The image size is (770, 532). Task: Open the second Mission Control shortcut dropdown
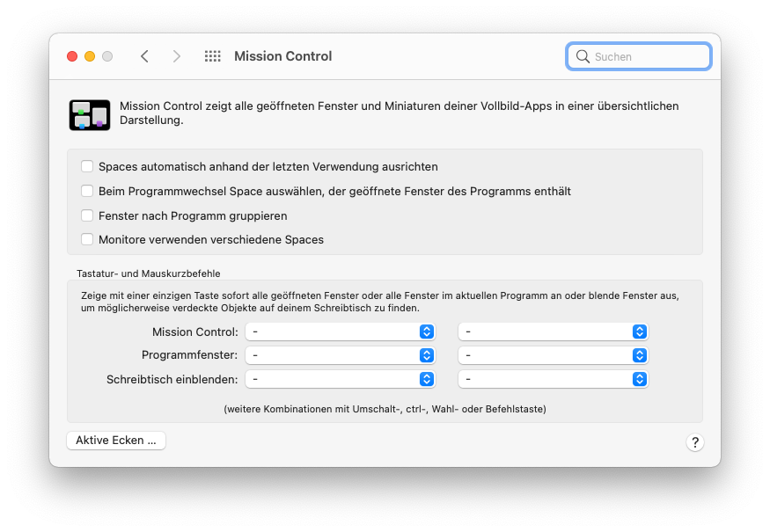(553, 332)
